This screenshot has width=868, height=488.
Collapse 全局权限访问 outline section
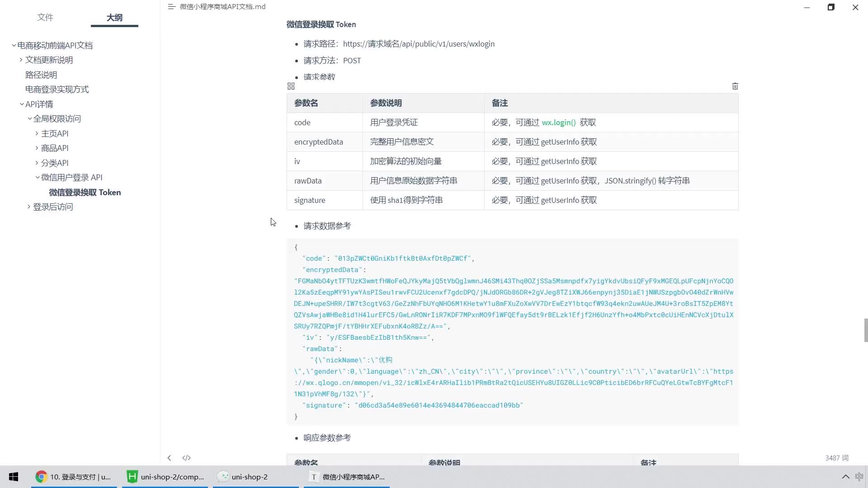[x=30, y=118]
